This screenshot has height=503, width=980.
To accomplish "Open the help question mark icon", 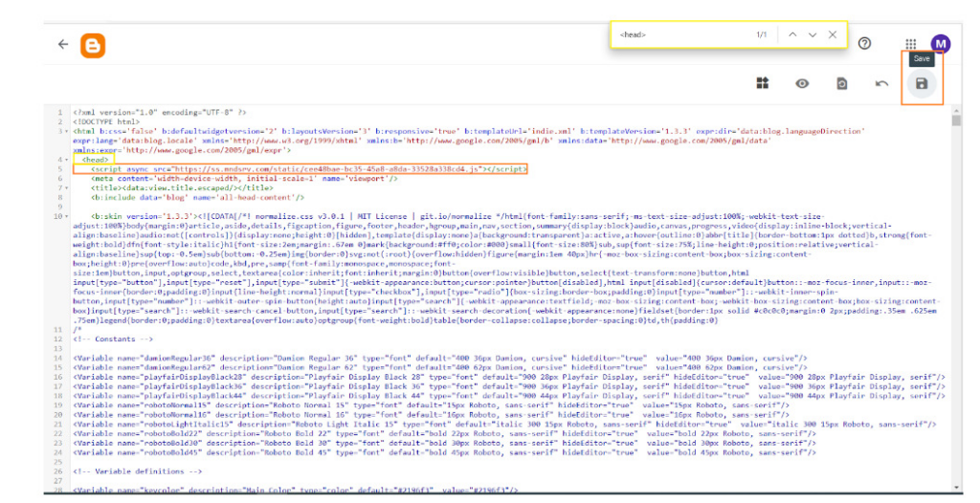I will [865, 43].
